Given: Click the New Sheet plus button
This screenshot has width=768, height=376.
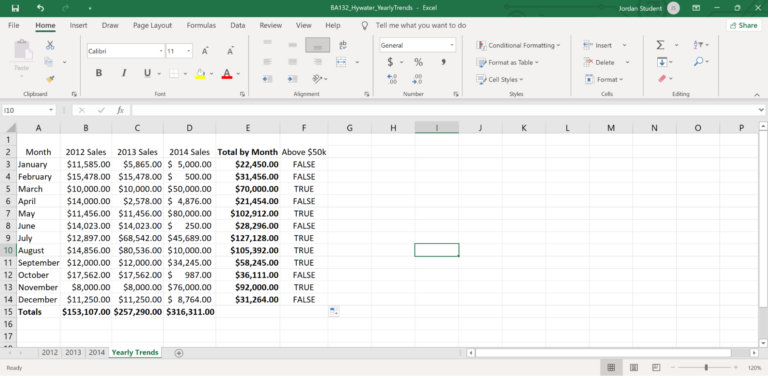Looking at the screenshot, I should (x=179, y=353).
